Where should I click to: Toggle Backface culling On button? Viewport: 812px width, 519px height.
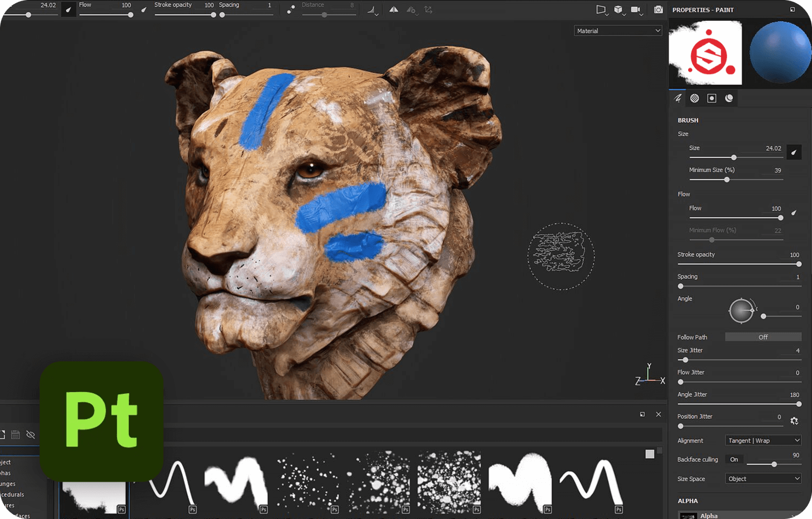pos(734,460)
